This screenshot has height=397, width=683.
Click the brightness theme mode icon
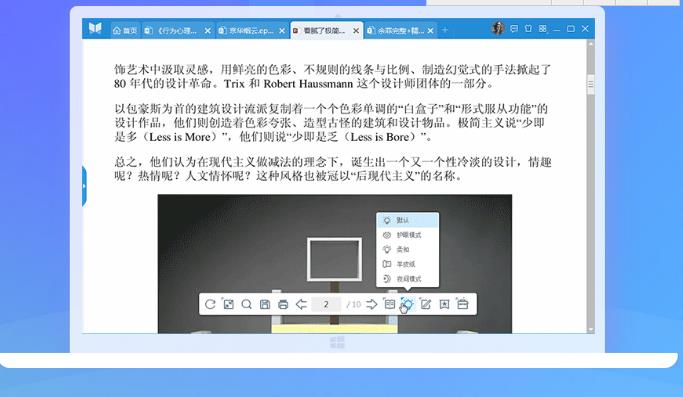[x=408, y=304]
